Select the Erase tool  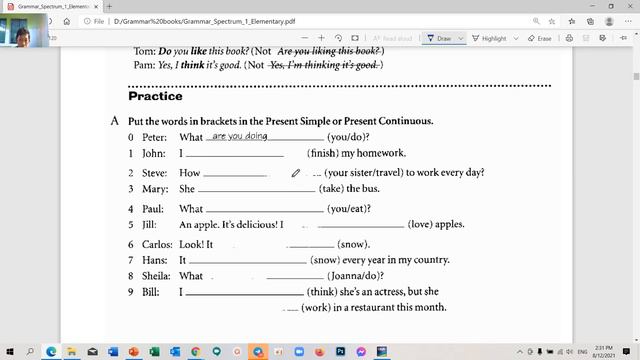(540, 38)
